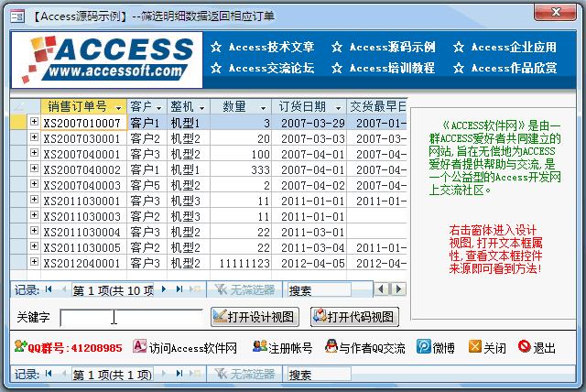Screen dimensions: 586x392
Task: Expand order row XS2007040003
Action: click(34, 184)
